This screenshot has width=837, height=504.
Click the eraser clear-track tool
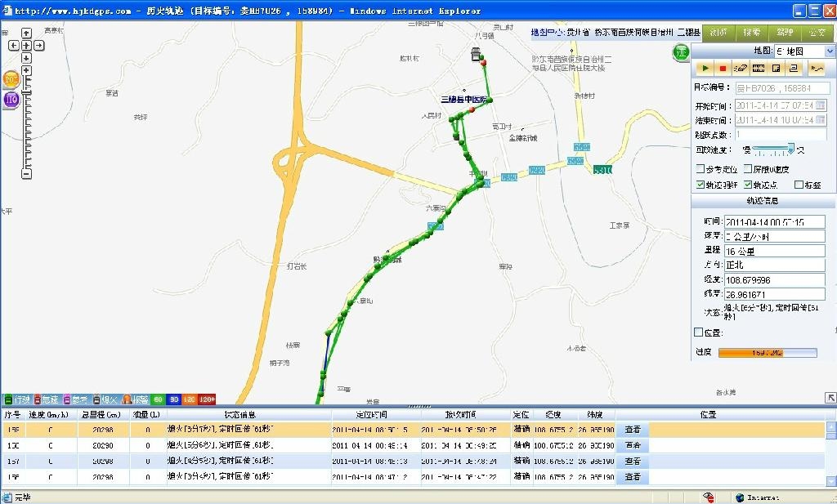pos(741,69)
